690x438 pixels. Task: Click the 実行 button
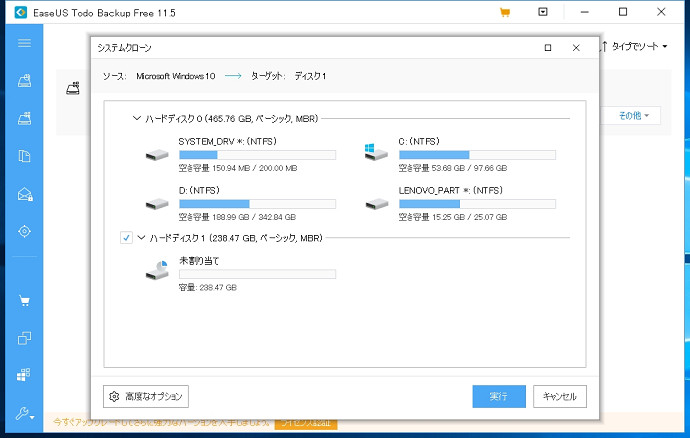coord(499,397)
